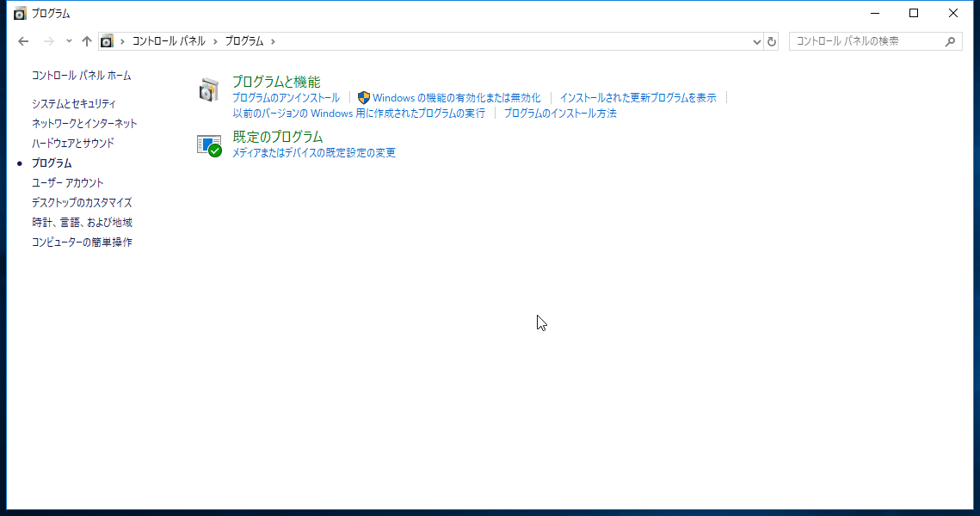Focus the コントロール パネルの検索 search box
This screenshot has height=516, width=980.
[x=875, y=41]
